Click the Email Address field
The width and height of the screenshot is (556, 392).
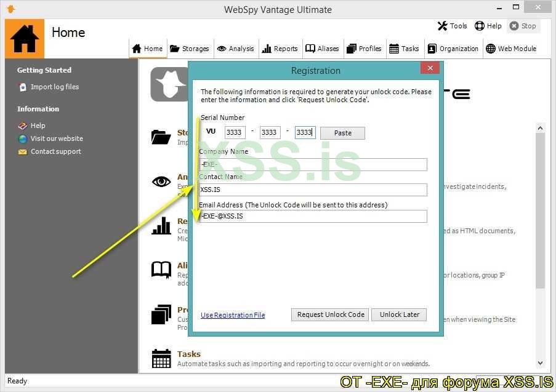(x=313, y=216)
